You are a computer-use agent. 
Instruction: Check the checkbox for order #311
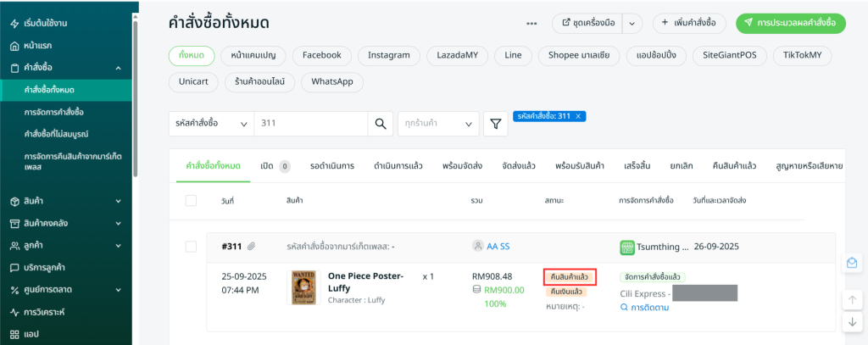point(191,247)
